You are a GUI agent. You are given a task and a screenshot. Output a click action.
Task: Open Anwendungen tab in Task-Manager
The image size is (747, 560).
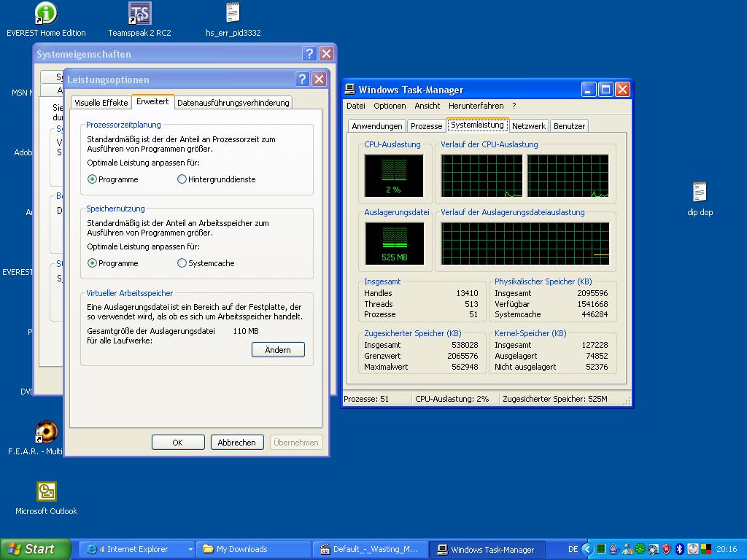pos(377,126)
